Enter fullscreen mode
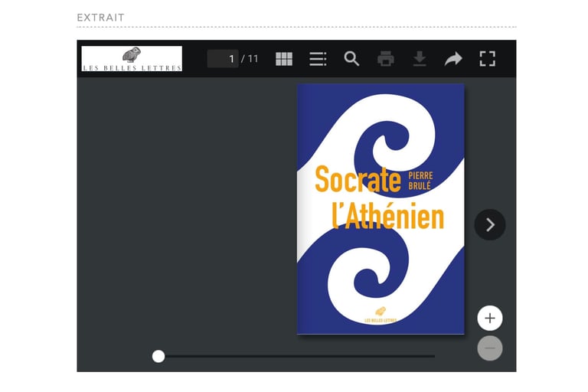 [488, 59]
